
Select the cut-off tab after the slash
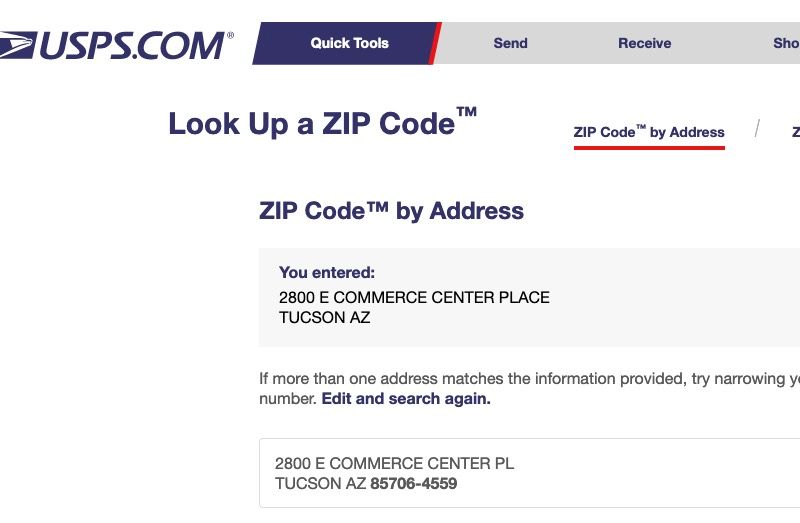(x=796, y=132)
